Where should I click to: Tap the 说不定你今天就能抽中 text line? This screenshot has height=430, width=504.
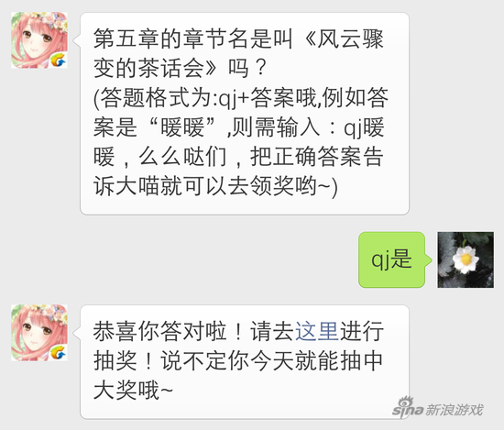pyautogui.click(x=271, y=361)
